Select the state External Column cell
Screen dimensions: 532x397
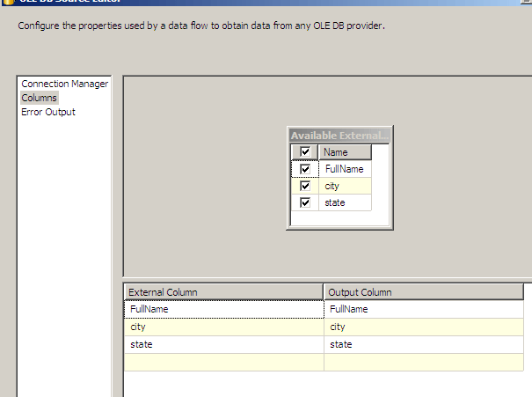224,345
